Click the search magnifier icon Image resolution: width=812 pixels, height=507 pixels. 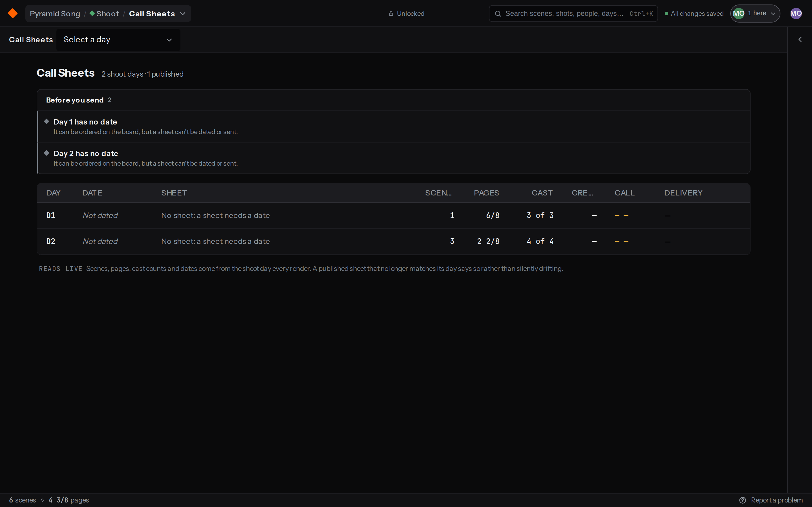[498, 14]
